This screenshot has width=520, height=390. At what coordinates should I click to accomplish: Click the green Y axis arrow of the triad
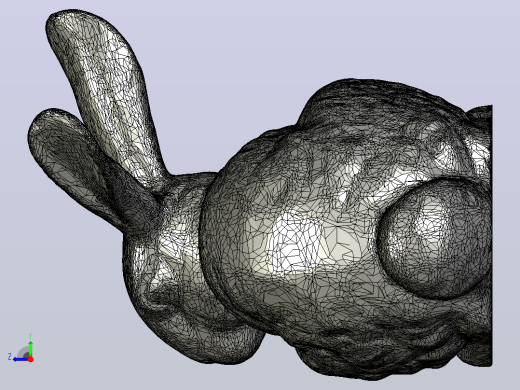pos(30,349)
